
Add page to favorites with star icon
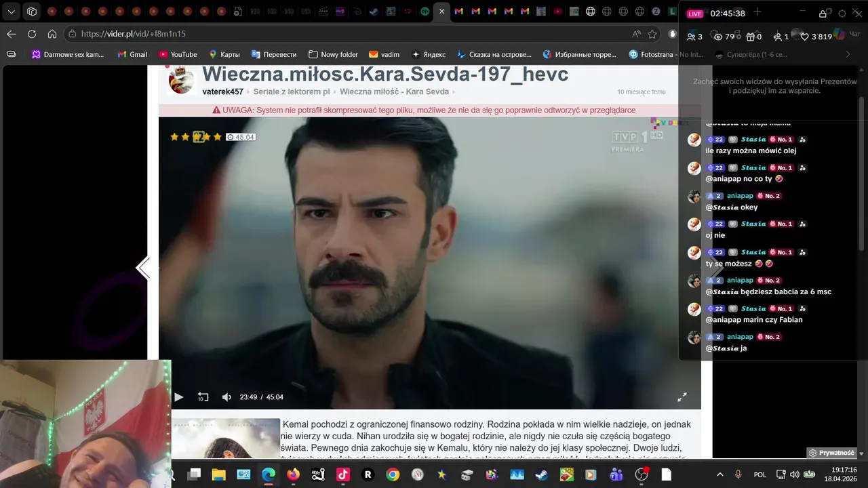point(652,34)
